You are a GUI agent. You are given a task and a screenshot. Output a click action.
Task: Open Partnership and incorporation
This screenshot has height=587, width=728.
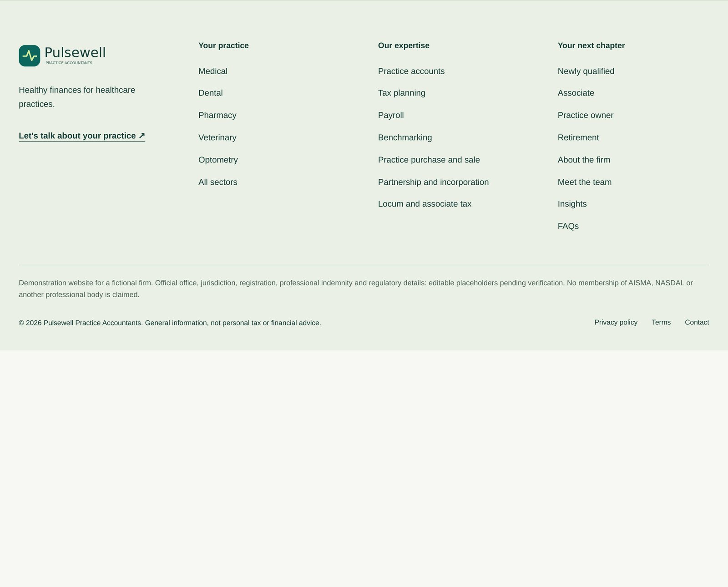click(x=434, y=182)
